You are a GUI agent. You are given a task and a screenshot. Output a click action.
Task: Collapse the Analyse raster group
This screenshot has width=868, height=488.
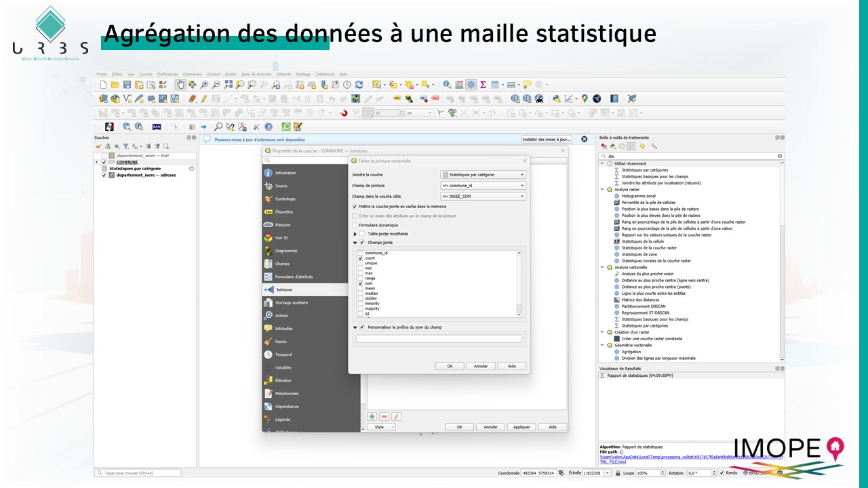click(x=602, y=190)
